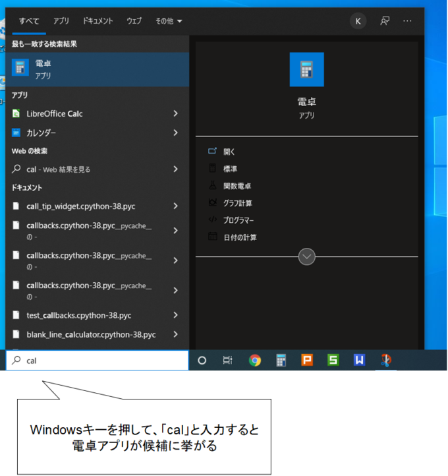Open test_callbacks.cpython-38.pyc document
This screenshot has height=476, width=448.
(79, 315)
